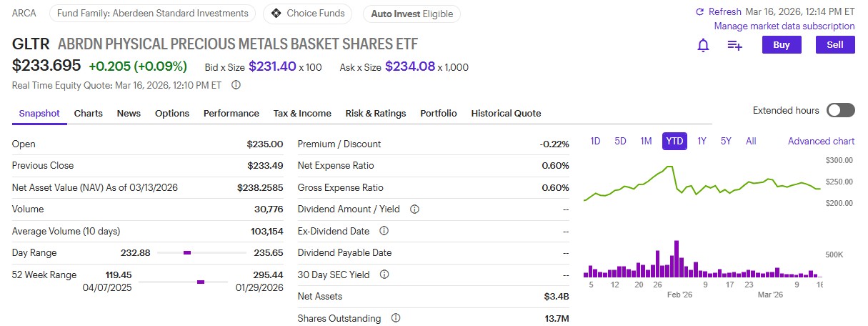Show 30 Day SEC Yield info tooltip

click(x=384, y=275)
